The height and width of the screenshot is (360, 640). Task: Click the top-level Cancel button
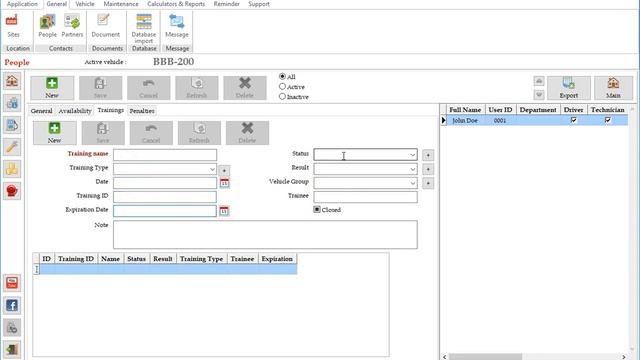pyautogui.click(x=148, y=88)
